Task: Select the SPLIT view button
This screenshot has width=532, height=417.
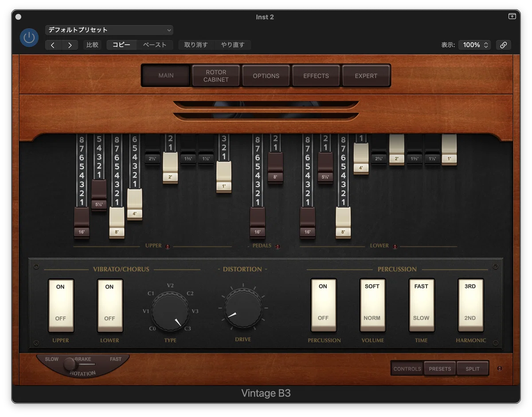Action: [x=473, y=369]
